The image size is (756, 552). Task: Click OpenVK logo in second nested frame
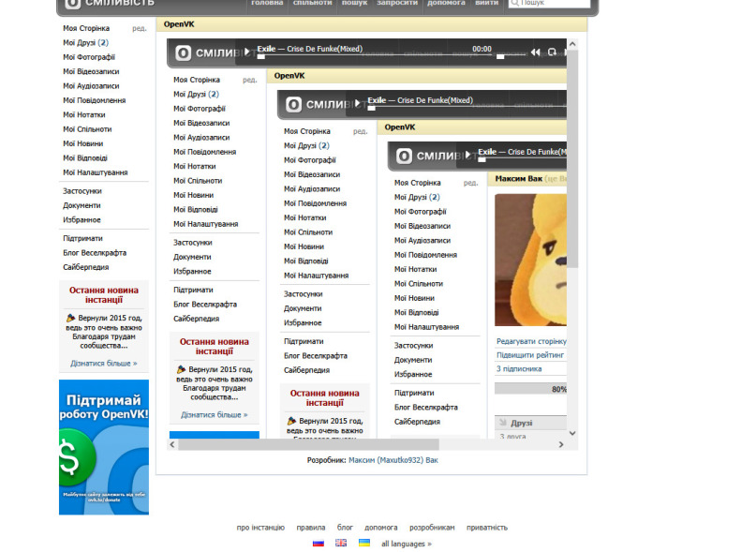[x=293, y=104]
